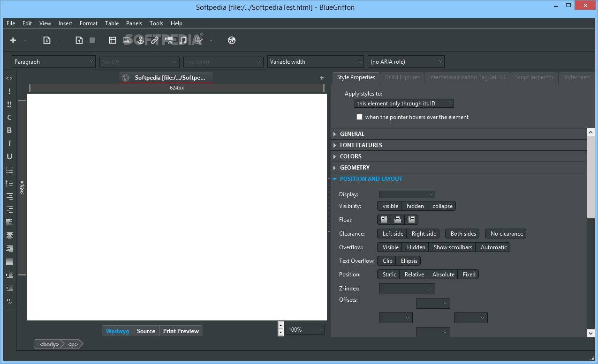The width and height of the screenshot is (598, 364).
Task: Click the numbered list icon
Action: click(x=9, y=183)
